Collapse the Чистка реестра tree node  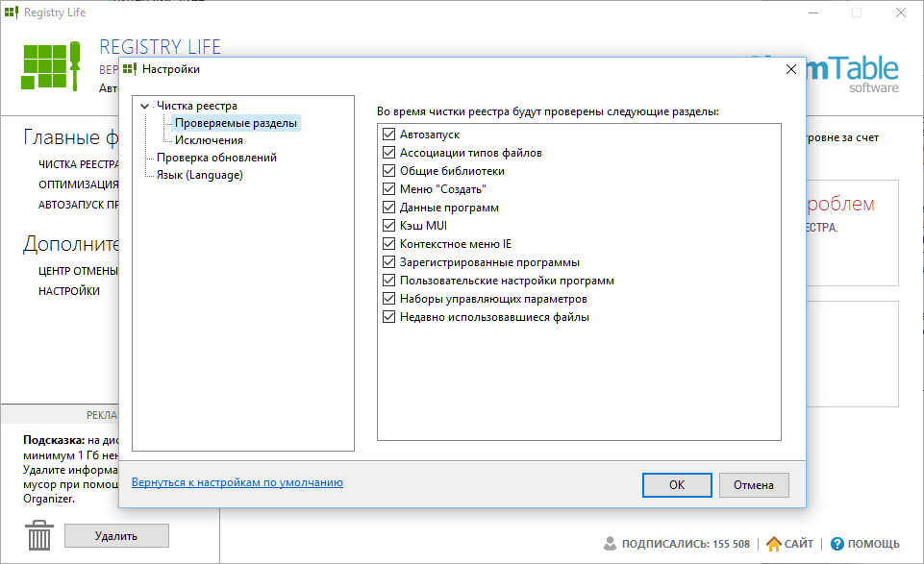point(144,106)
